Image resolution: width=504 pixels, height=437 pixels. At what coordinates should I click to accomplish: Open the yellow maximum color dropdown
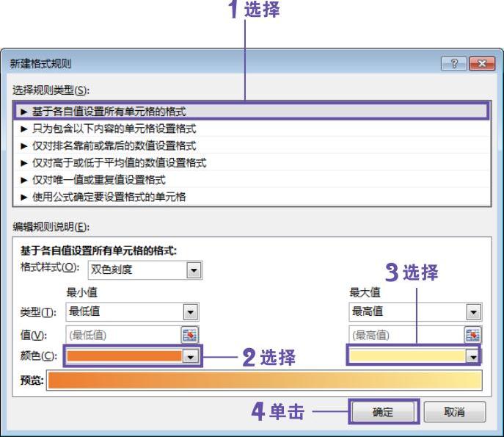(x=473, y=356)
